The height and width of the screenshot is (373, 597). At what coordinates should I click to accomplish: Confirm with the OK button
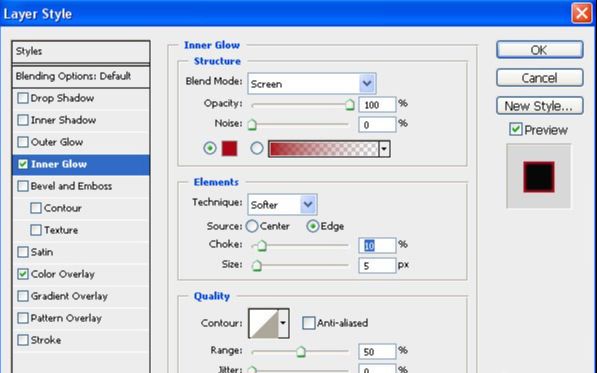540,50
